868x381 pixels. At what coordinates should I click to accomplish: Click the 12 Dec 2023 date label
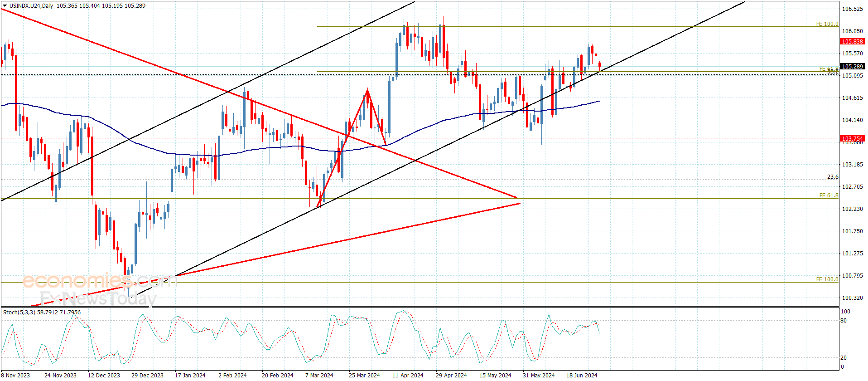coord(104,376)
